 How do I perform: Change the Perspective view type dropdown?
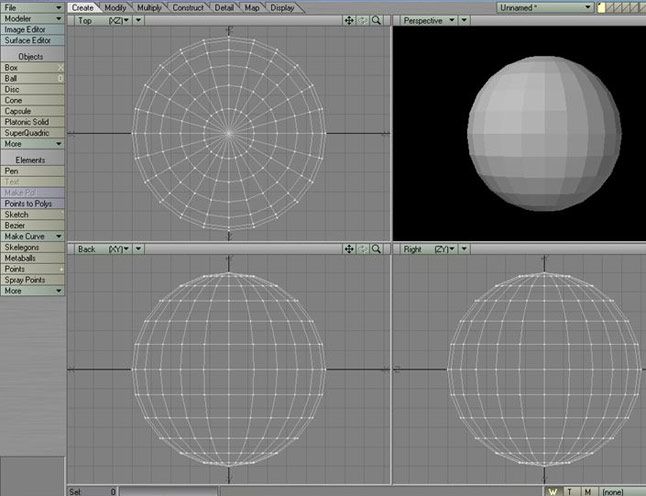click(428, 20)
